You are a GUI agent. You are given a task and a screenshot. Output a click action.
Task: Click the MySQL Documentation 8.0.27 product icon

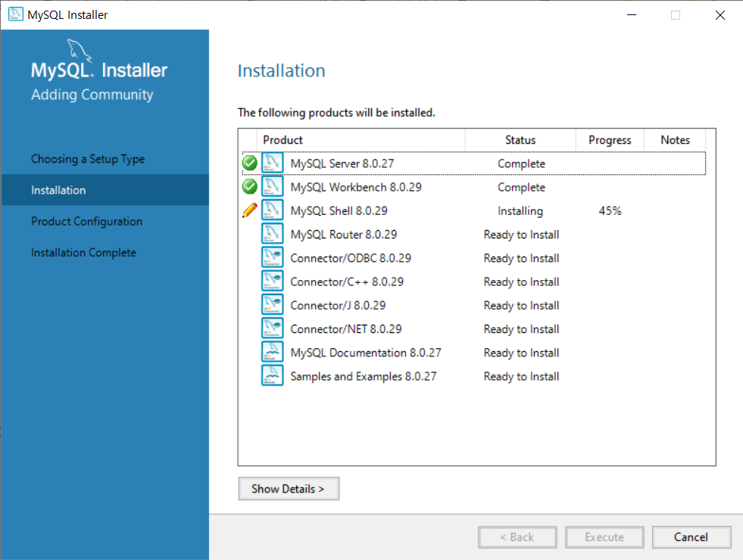273,353
